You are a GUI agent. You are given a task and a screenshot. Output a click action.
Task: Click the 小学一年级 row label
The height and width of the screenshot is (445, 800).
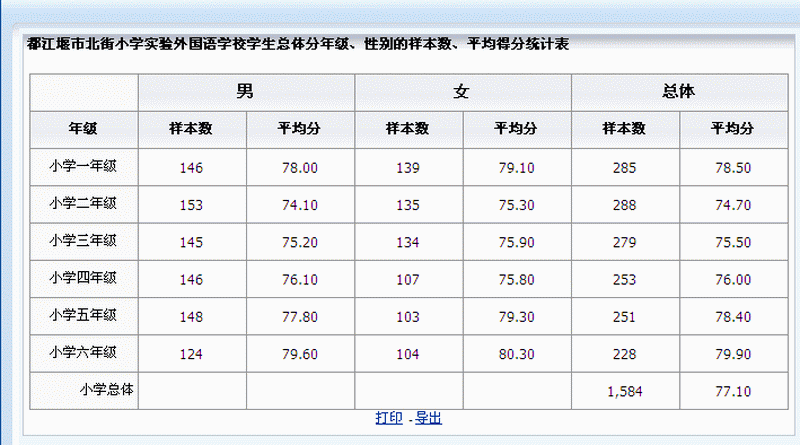click(x=83, y=166)
